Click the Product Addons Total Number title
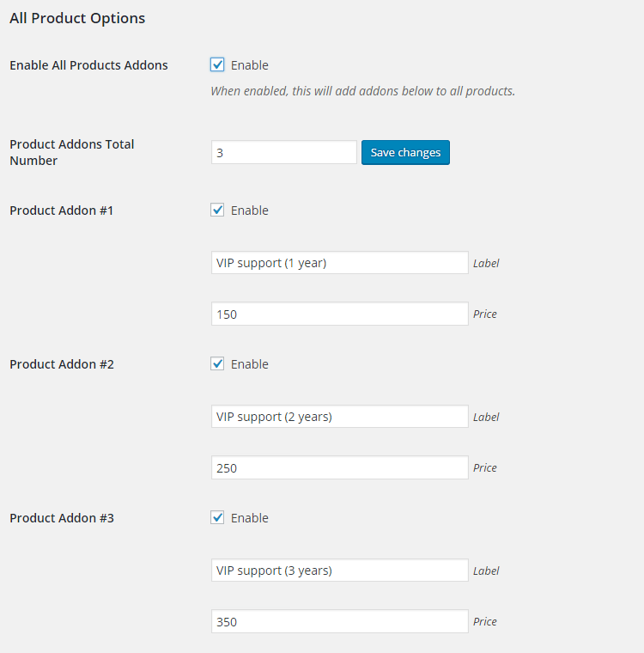The height and width of the screenshot is (653, 644). tap(72, 152)
